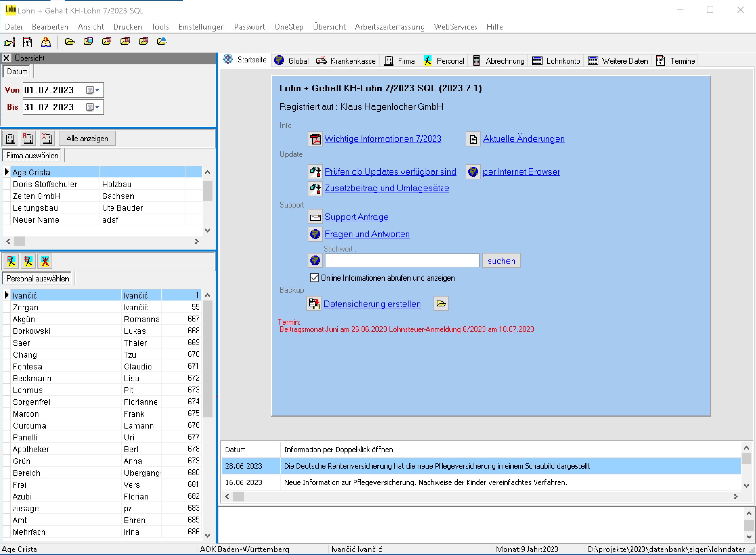Click scroll down arrow of Firma list
This screenshot has height=555, width=756.
[x=208, y=231]
